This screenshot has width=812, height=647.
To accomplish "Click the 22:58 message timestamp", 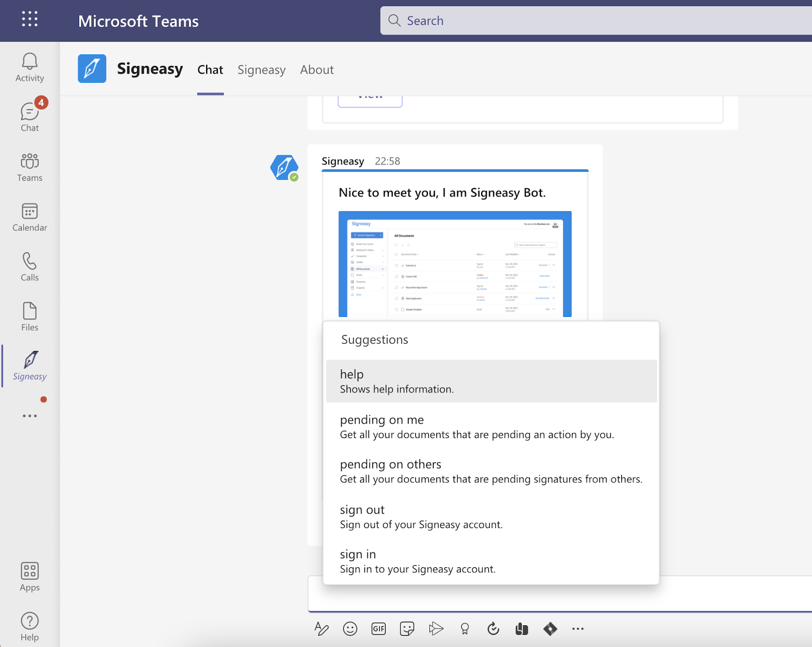I will click(x=387, y=161).
